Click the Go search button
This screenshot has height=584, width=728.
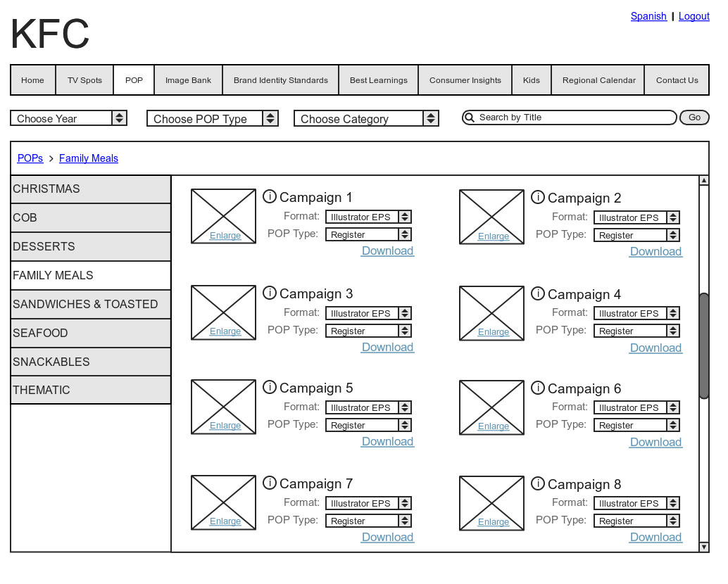point(695,118)
